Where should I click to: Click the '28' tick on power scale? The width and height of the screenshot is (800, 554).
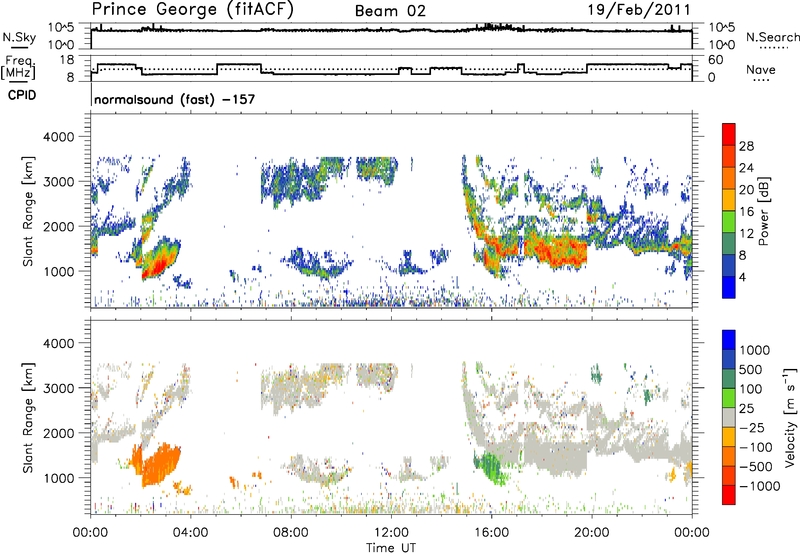tap(746, 146)
